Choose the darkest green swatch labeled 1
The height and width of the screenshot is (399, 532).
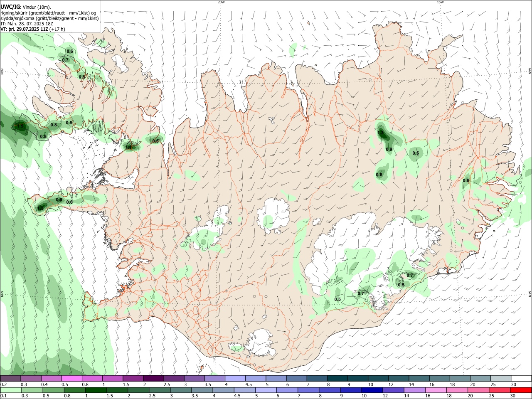96,390
